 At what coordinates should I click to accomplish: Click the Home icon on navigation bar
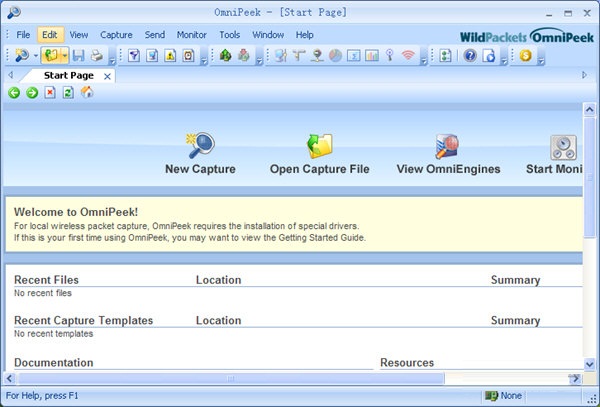tap(86, 93)
